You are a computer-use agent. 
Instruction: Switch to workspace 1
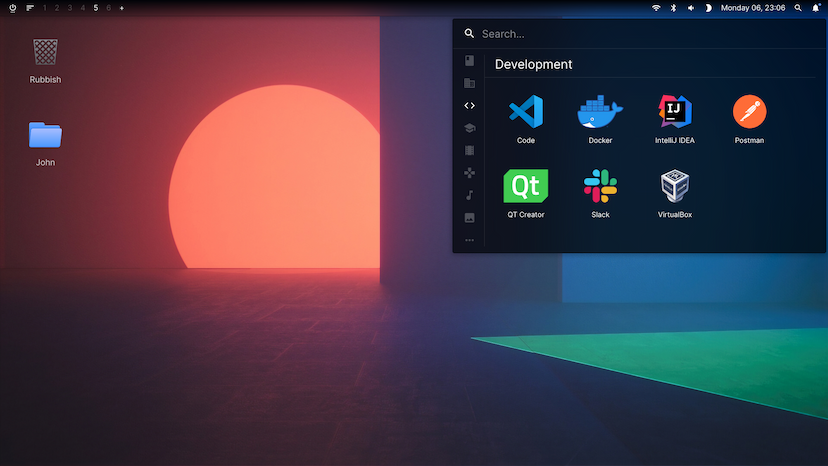click(44, 8)
